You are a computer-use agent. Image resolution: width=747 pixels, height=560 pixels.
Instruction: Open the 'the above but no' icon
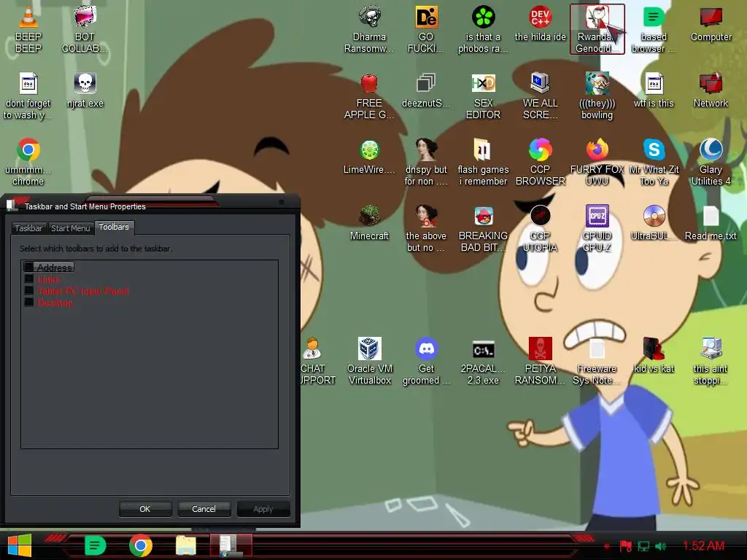tap(426, 228)
